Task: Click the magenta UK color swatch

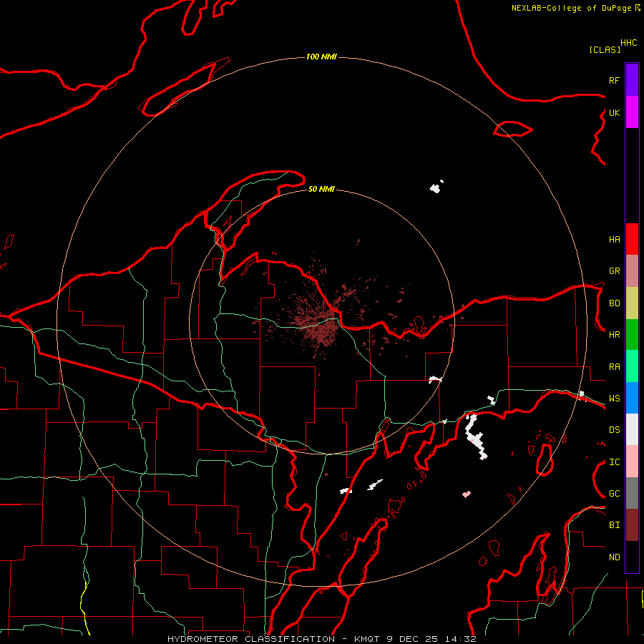Action: coord(632,112)
